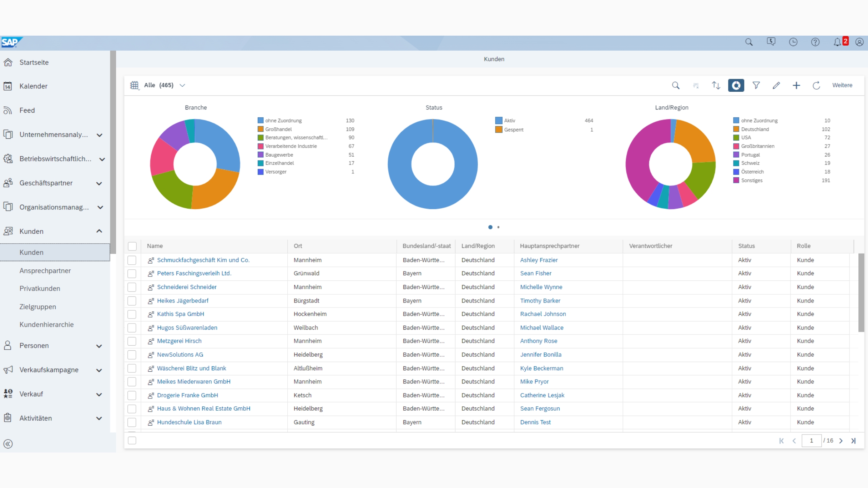Open the contact Ashley Frazier link
Screen dimensions: 868x488
point(539,260)
